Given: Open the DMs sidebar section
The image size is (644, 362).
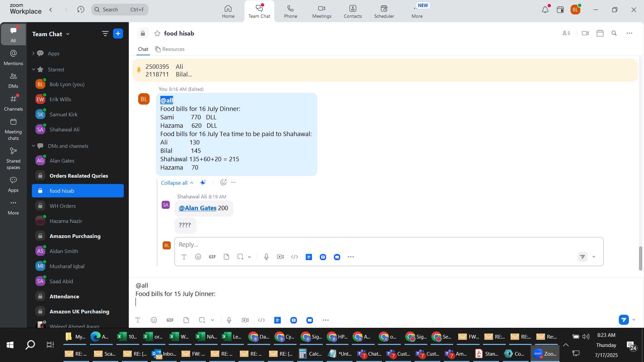Looking at the screenshot, I should click(x=13, y=80).
